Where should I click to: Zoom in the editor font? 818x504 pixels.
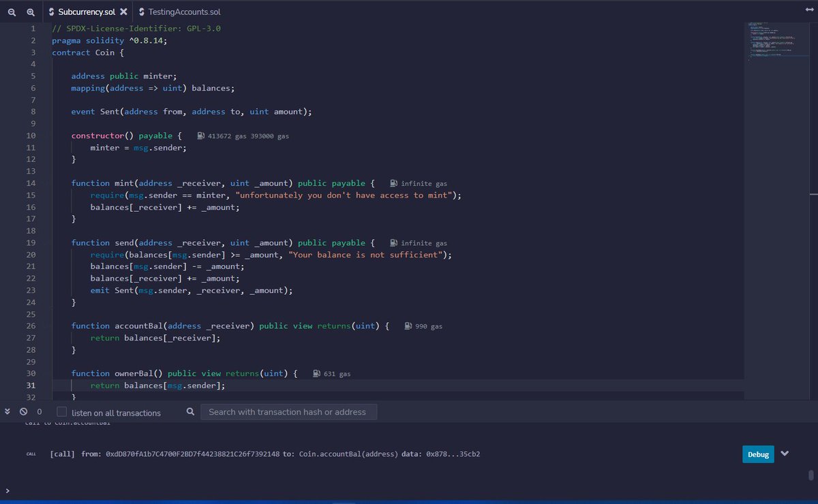[31, 12]
